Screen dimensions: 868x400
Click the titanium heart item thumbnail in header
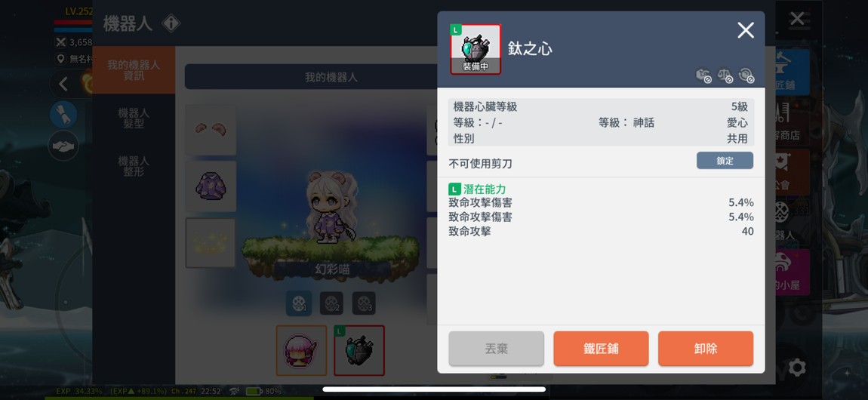(x=476, y=49)
